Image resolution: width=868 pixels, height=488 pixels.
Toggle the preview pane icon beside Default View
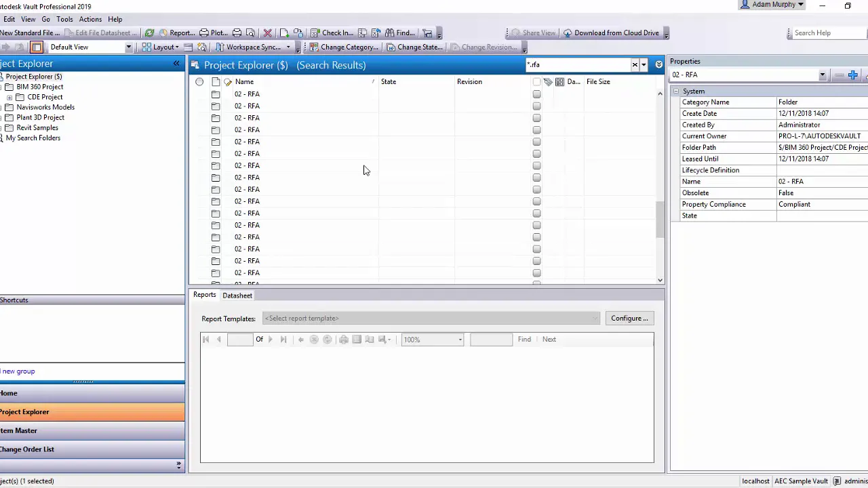click(37, 47)
